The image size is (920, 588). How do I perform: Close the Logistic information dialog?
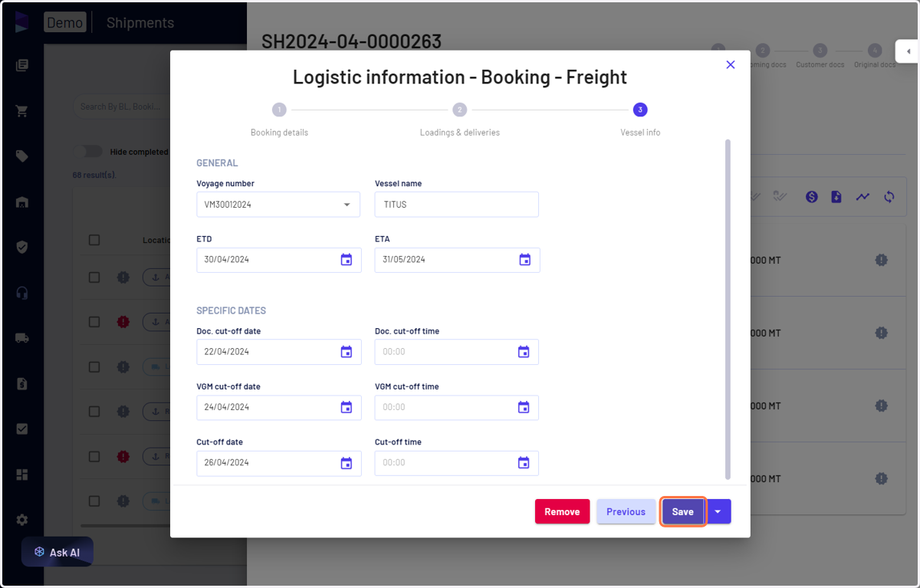click(731, 65)
